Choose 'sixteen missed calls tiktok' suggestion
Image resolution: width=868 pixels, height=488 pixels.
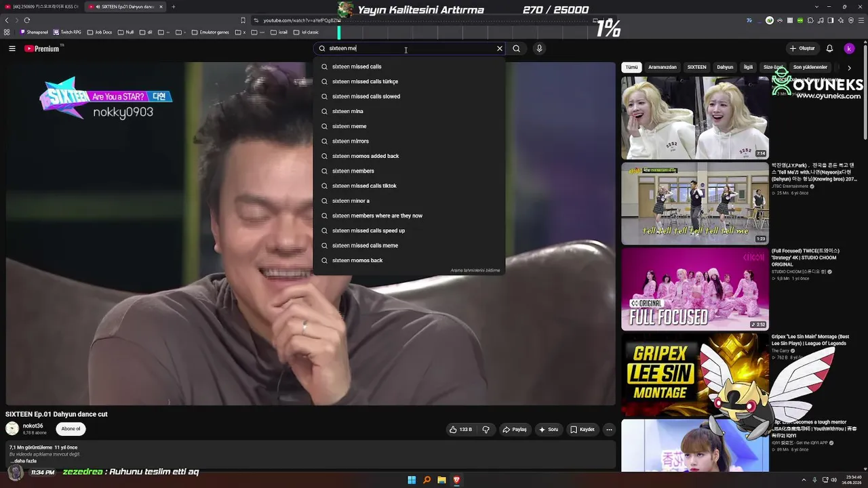pos(409,186)
